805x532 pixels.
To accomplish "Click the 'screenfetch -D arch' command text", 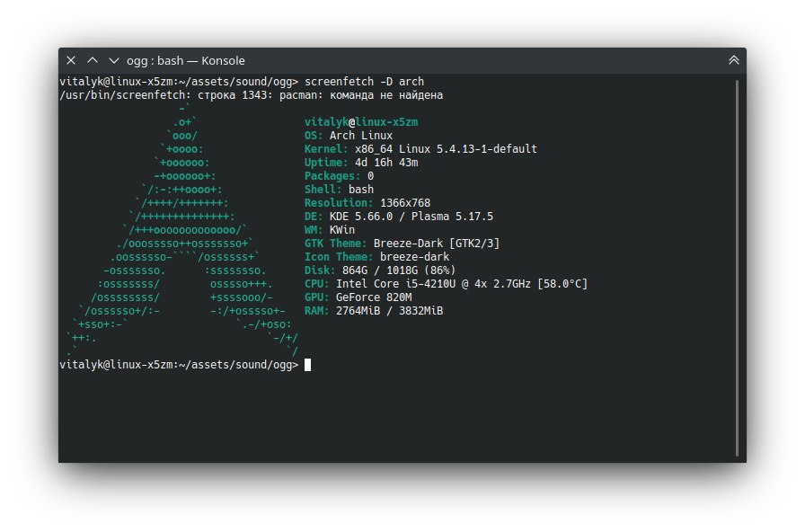I will click(x=364, y=82).
